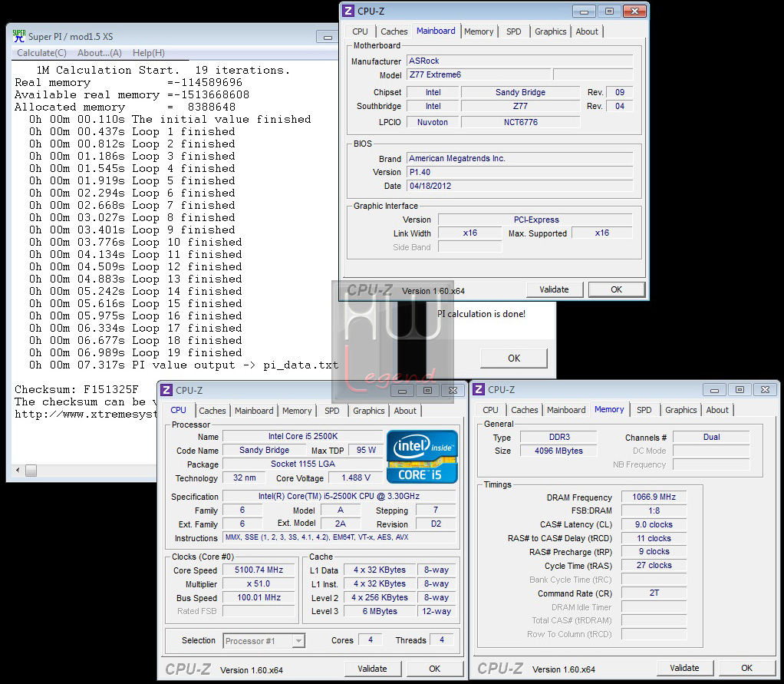Image resolution: width=784 pixels, height=684 pixels.
Task: Click the CPU-Z logo icon in the Processor window title bar
Action: pyautogui.click(x=167, y=390)
